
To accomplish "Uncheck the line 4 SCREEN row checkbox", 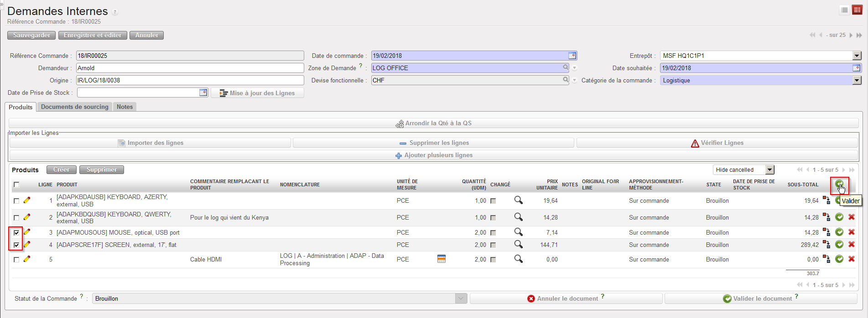I will pos(16,245).
